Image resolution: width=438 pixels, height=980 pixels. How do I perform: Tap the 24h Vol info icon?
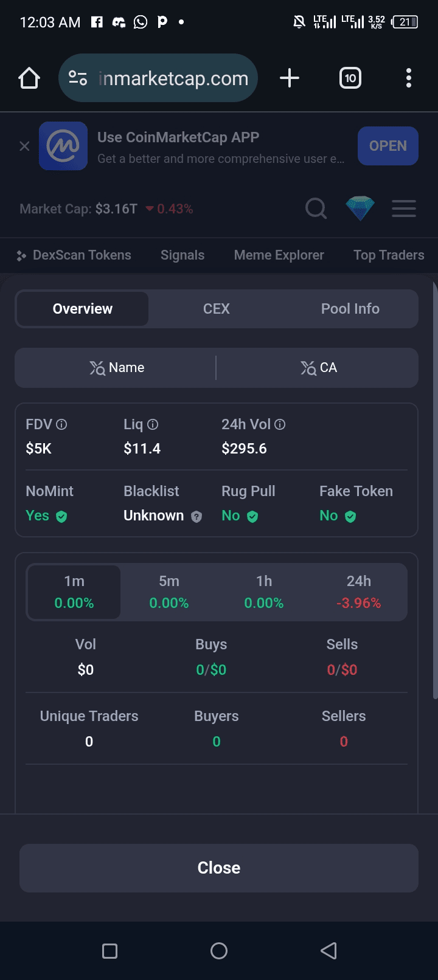(280, 424)
